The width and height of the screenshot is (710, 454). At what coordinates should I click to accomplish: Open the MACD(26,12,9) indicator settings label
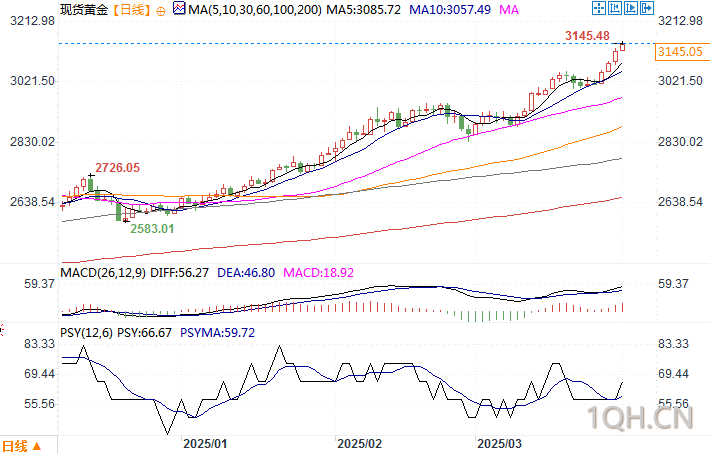point(103,273)
